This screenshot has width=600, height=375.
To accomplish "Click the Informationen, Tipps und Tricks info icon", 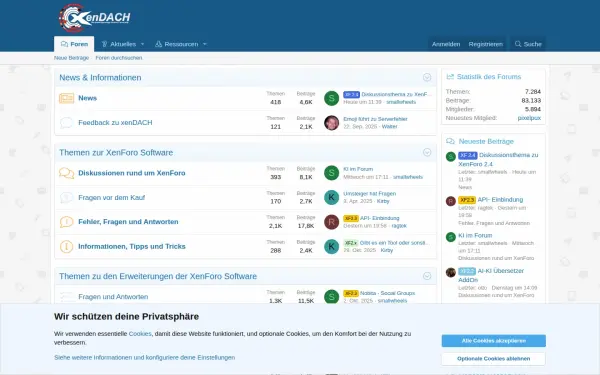I will tap(66, 247).
